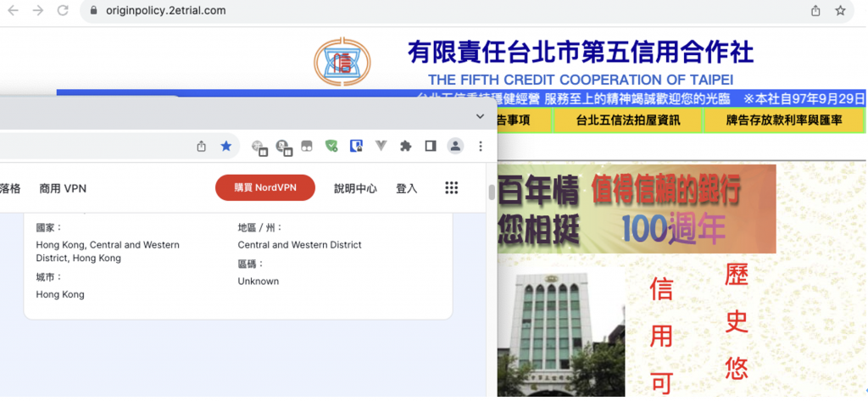Open the 商用 VPN nav item

coord(63,188)
